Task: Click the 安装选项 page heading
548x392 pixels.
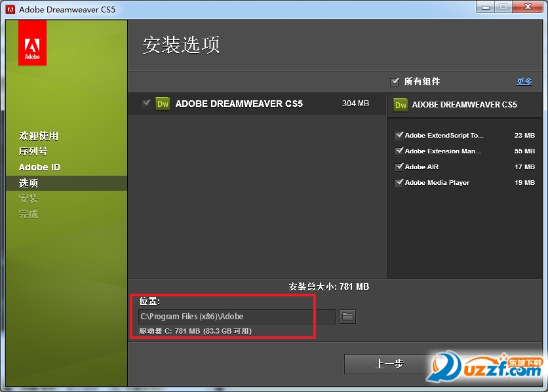Action: click(x=181, y=45)
